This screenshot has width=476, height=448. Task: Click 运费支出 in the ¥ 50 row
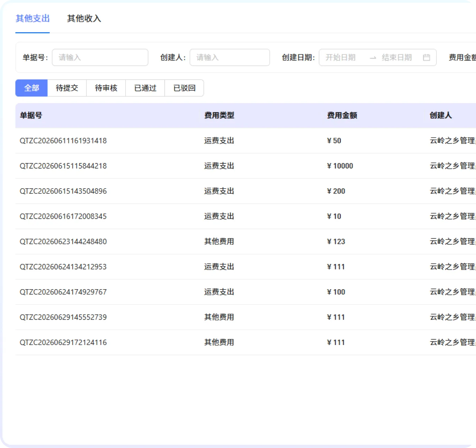[219, 141]
